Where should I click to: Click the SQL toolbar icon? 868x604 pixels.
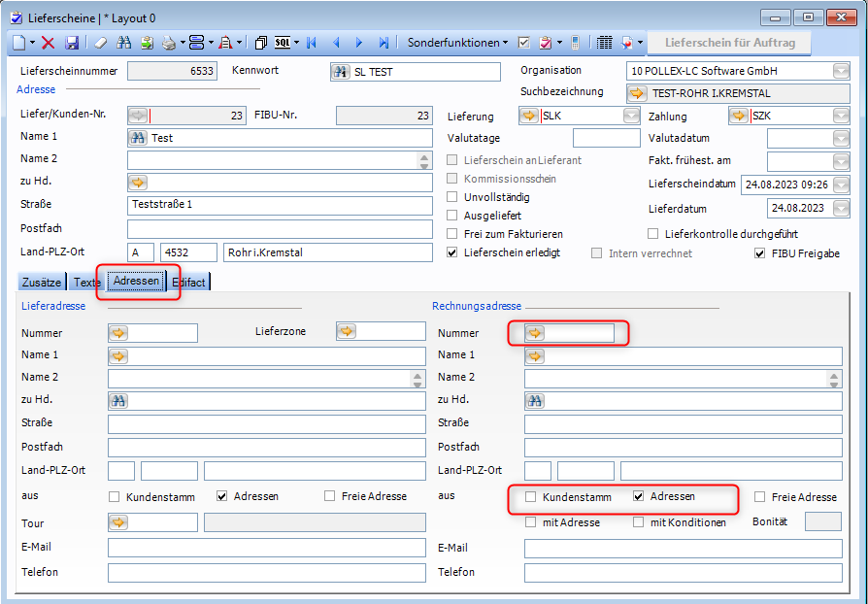pyautogui.click(x=283, y=43)
